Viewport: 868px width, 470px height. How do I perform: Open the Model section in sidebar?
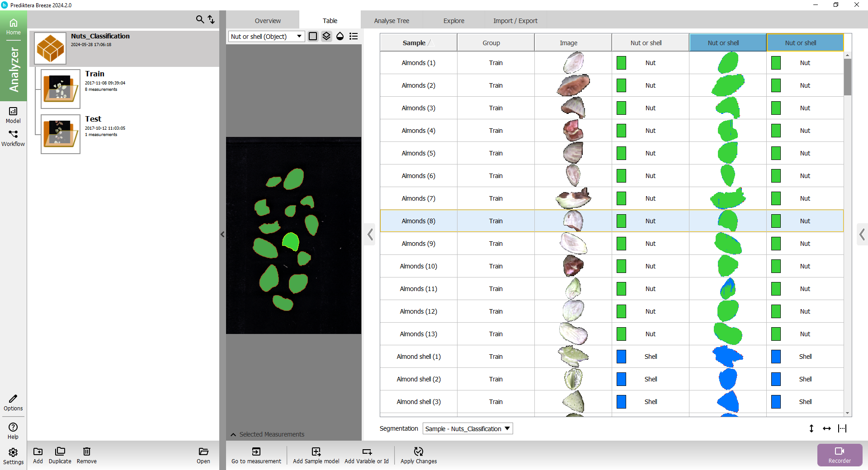[x=13, y=115]
